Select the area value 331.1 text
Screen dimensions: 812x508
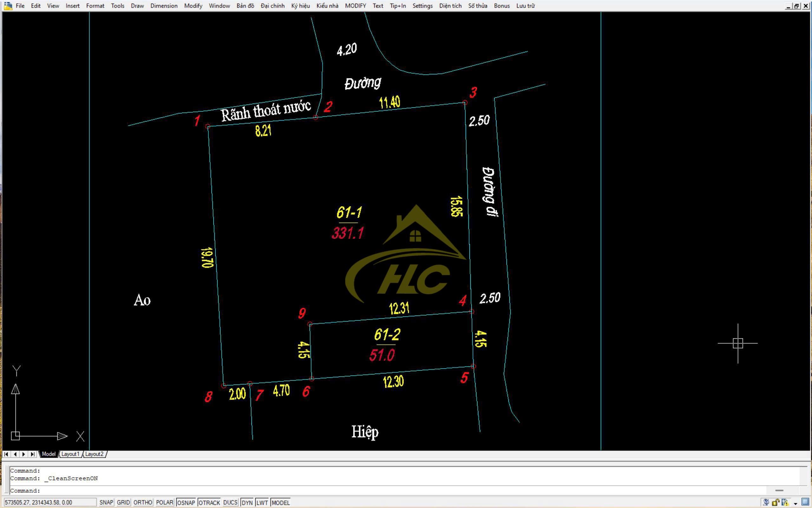pos(348,233)
